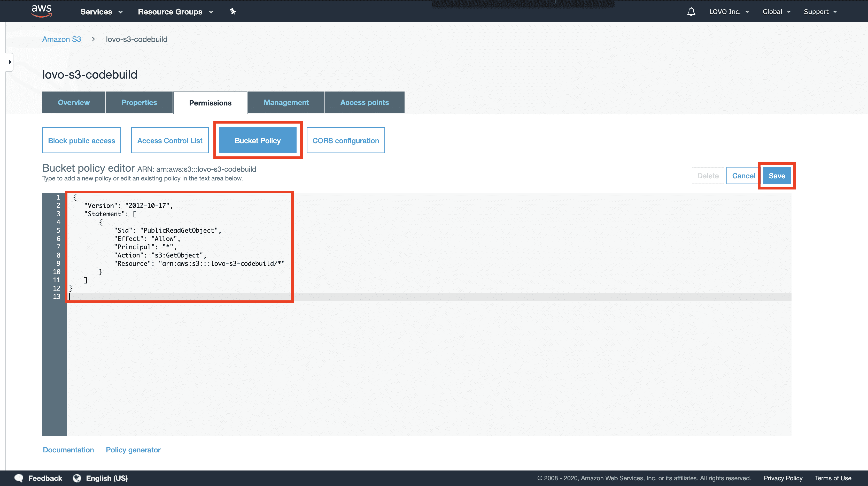Click the "Effect": "Allow" line

point(147,238)
